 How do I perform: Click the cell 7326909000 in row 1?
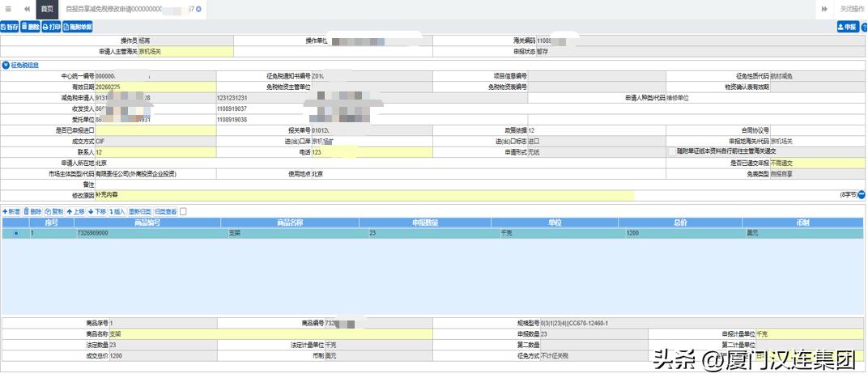pyautogui.click(x=147, y=234)
